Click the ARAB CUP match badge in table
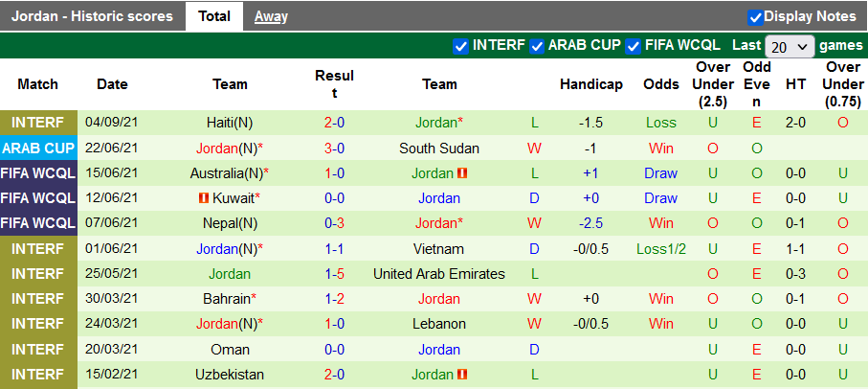 39,149
